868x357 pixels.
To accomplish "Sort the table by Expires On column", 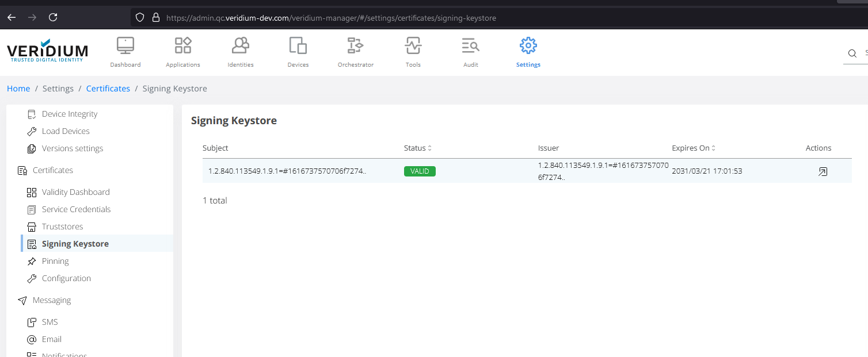I will [x=694, y=148].
